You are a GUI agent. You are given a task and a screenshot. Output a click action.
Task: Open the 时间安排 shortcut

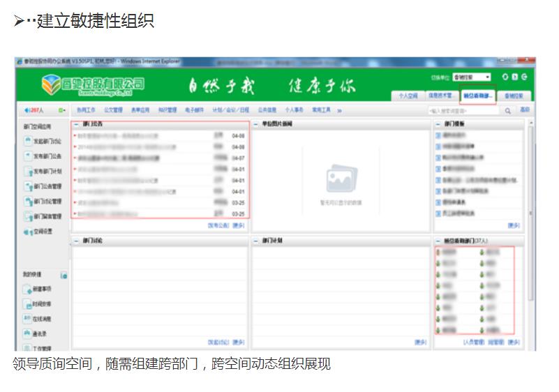pos(28,304)
